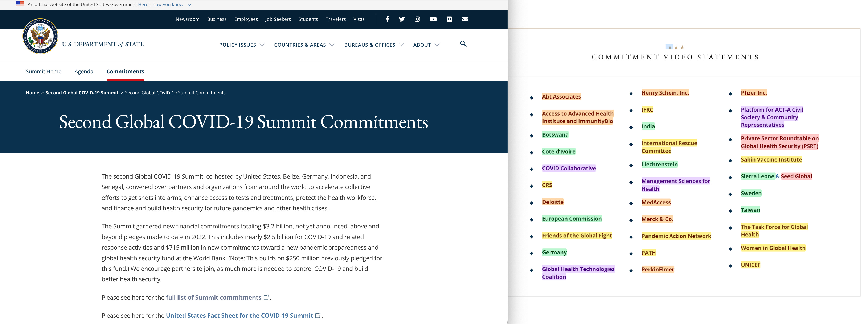
Task: Open the Pfizer Inc. video statement
Action: pyautogui.click(x=754, y=93)
